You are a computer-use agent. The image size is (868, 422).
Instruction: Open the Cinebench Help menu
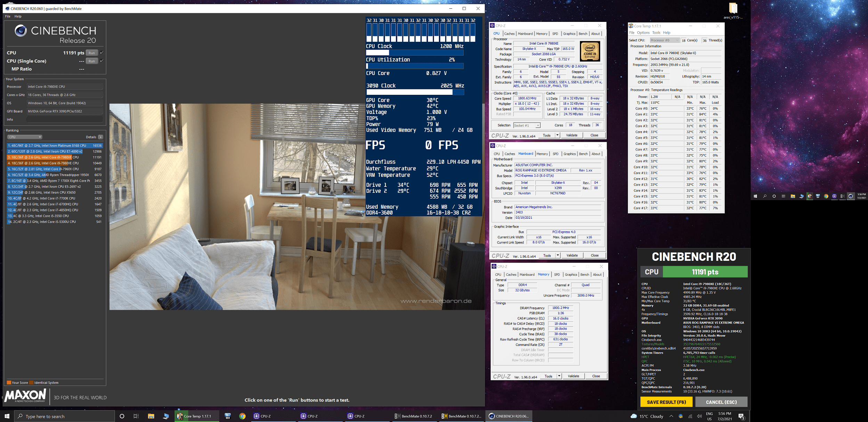click(x=18, y=16)
